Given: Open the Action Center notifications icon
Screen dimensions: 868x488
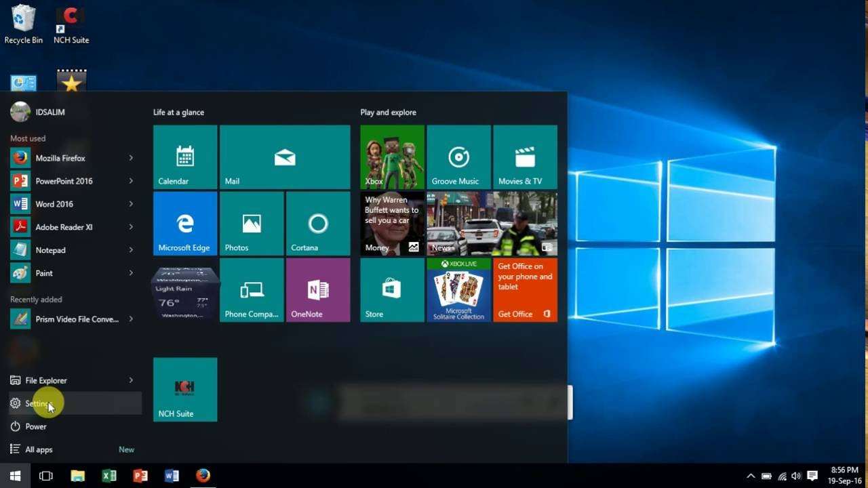Looking at the screenshot, I should pyautogui.click(x=812, y=476).
